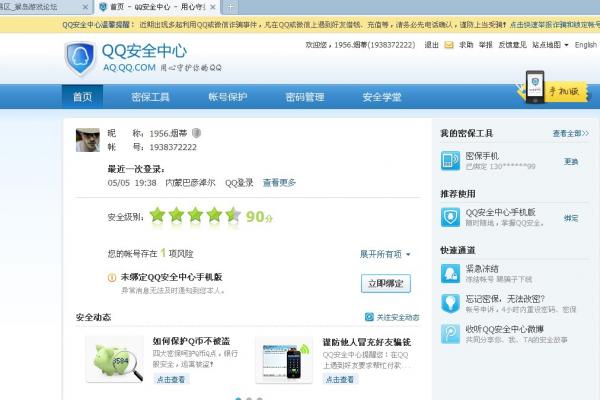The height and width of the screenshot is (400, 600).
Task: Expand 展开所有项 risk list
Action: [385, 254]
